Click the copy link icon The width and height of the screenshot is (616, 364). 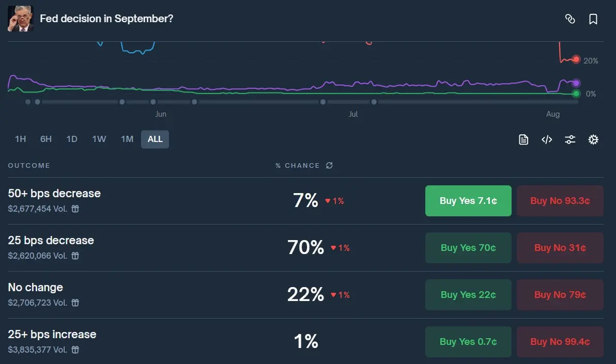click(570, 19)
